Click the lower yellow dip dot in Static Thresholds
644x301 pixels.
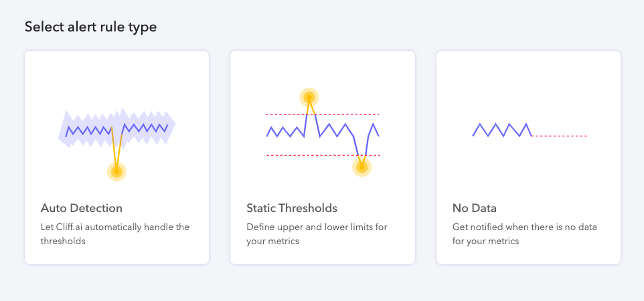click(362, 167)
